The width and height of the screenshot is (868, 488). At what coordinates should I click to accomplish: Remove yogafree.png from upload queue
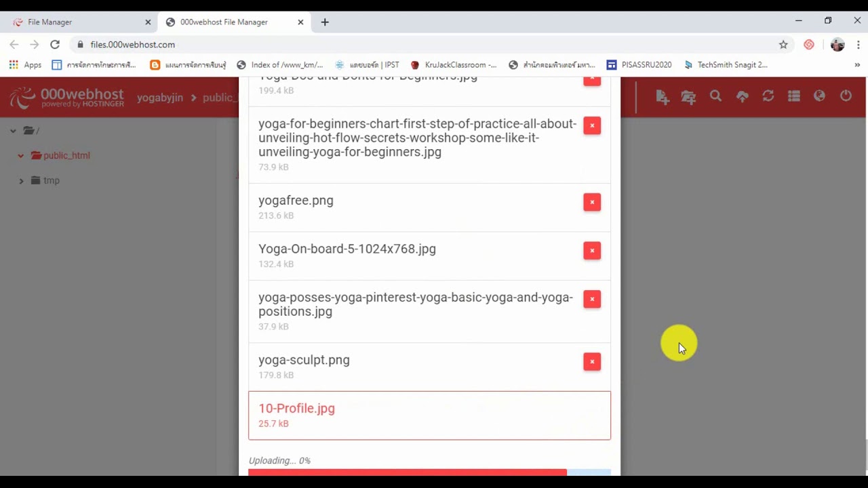(592, 202)
